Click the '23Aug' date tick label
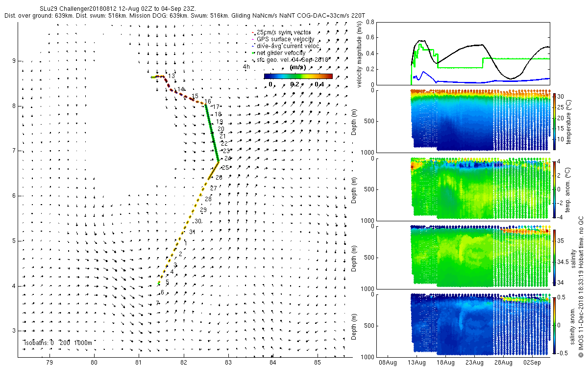This screenshot has height=368, width=588. [475, 363]
